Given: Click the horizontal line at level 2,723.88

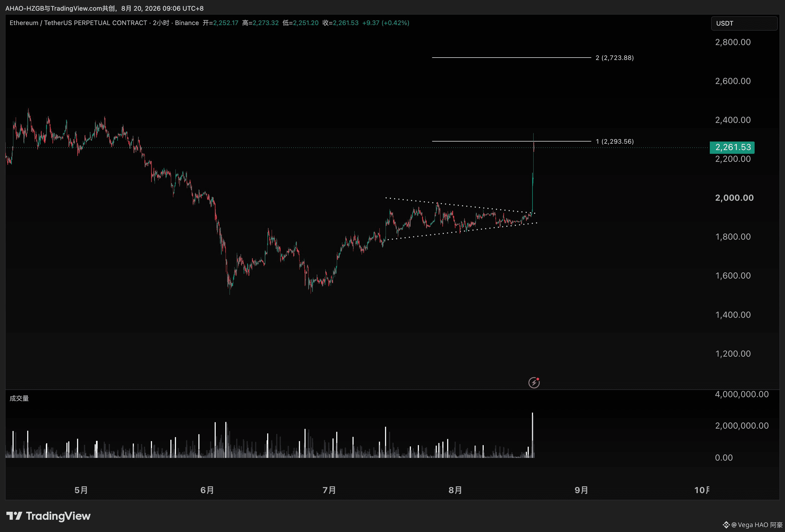Looking at the screenshot, I should (x=511, y=58).
